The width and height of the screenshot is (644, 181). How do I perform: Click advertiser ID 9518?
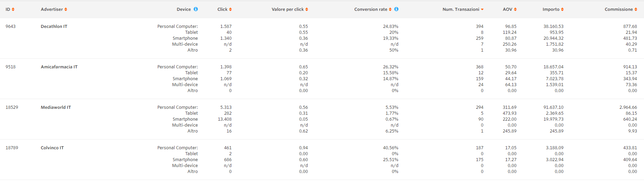click(x=10, y=67)
